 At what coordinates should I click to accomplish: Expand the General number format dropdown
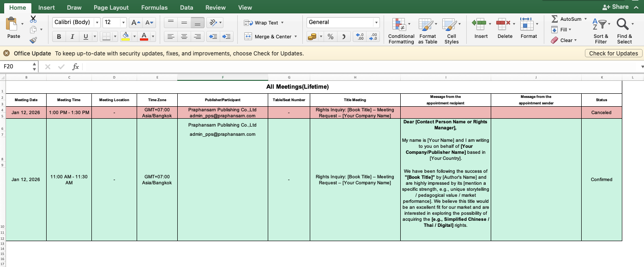pos(376,23)
